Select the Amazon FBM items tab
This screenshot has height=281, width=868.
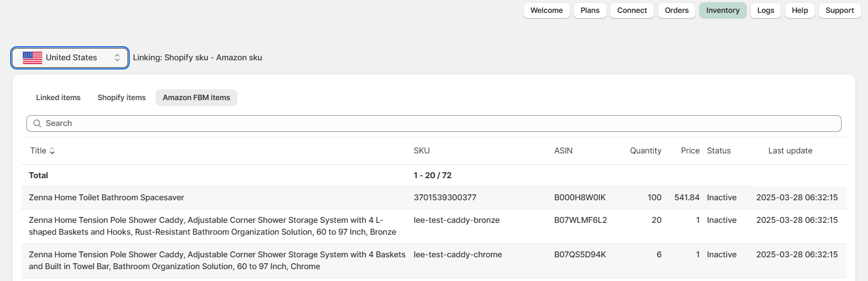pos(196,97)
